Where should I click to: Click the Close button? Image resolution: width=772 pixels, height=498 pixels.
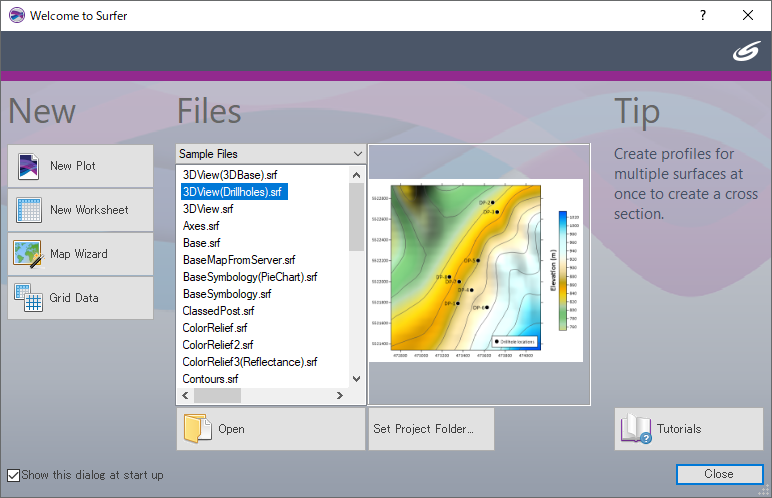pos(719,474)
